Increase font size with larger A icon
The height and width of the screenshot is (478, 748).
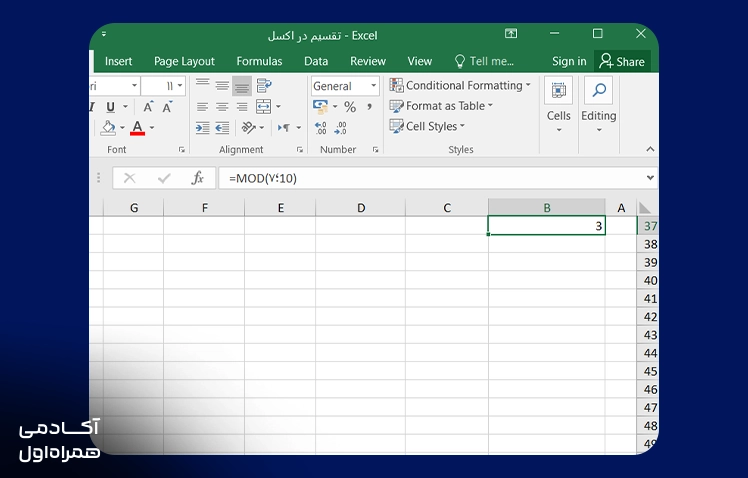click(x=148, y=107)
